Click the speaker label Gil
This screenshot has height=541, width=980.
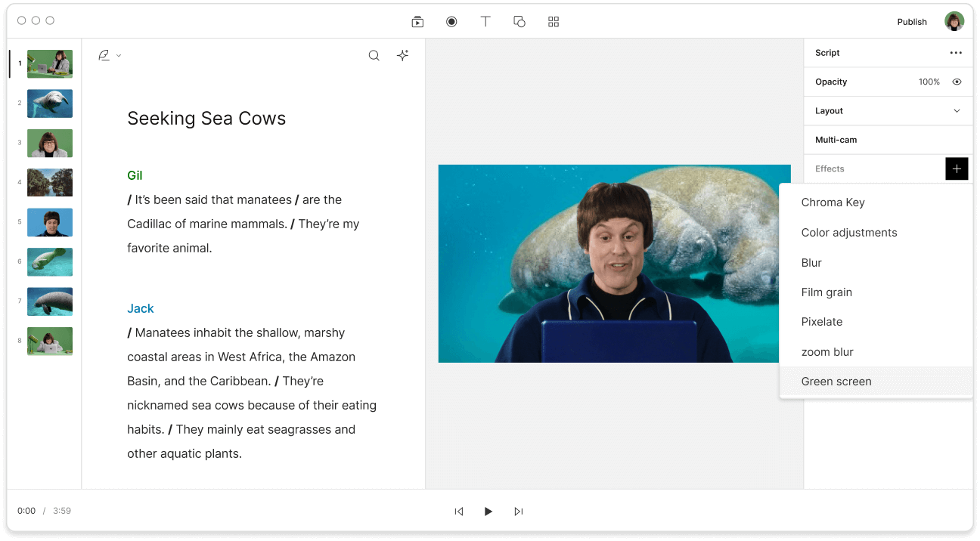(135, 175)
